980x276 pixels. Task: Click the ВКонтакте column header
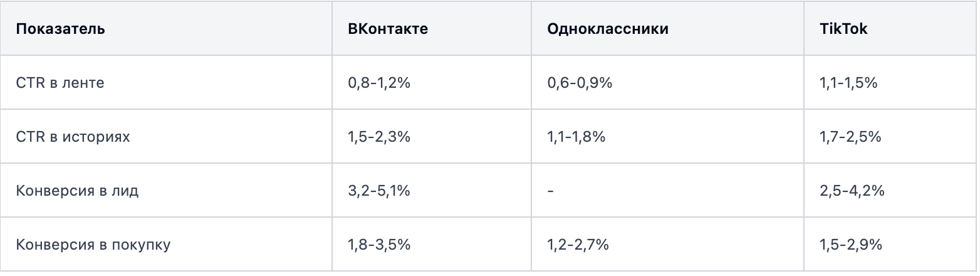point(388,29)
